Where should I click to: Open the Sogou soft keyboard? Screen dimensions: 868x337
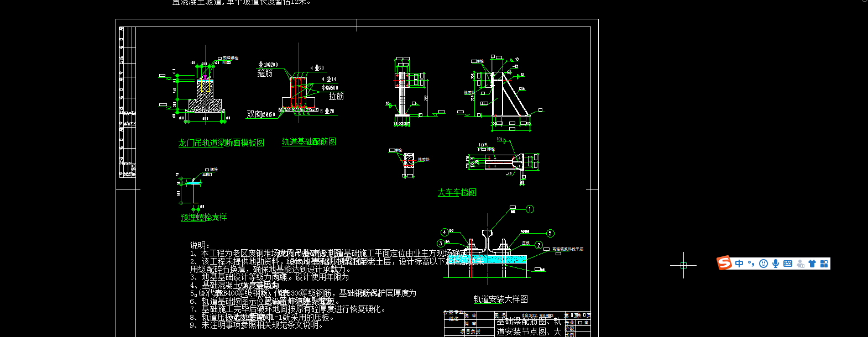click(x=788, y=264)
